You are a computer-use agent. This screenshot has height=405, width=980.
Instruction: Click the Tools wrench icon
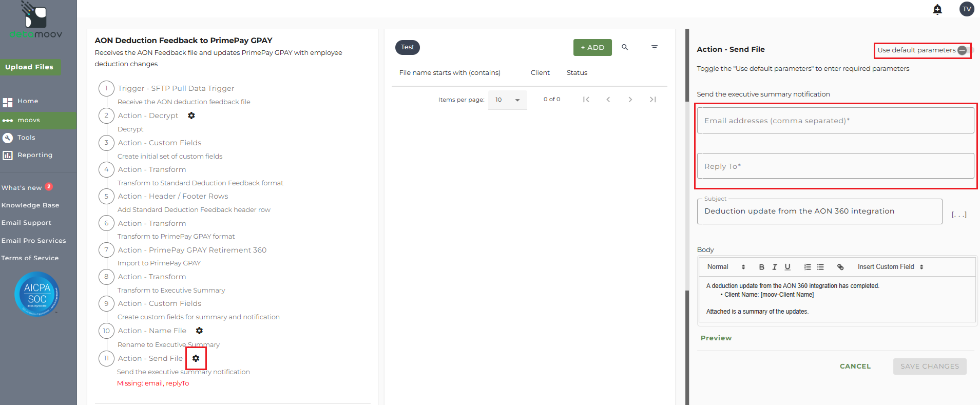tap(8, 138)
